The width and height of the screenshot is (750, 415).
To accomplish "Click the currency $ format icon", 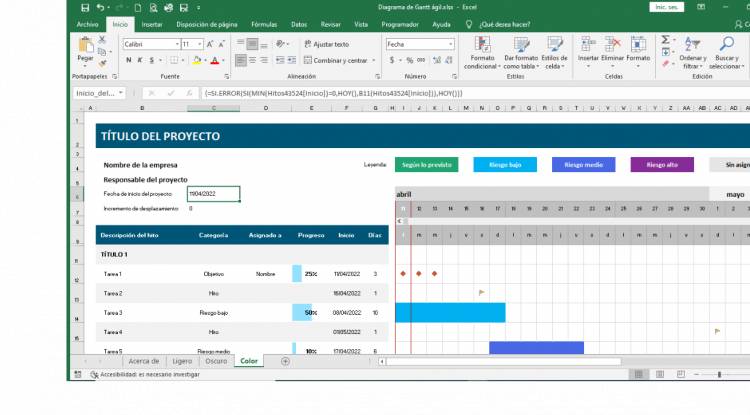I will click(x=392, y=60).
